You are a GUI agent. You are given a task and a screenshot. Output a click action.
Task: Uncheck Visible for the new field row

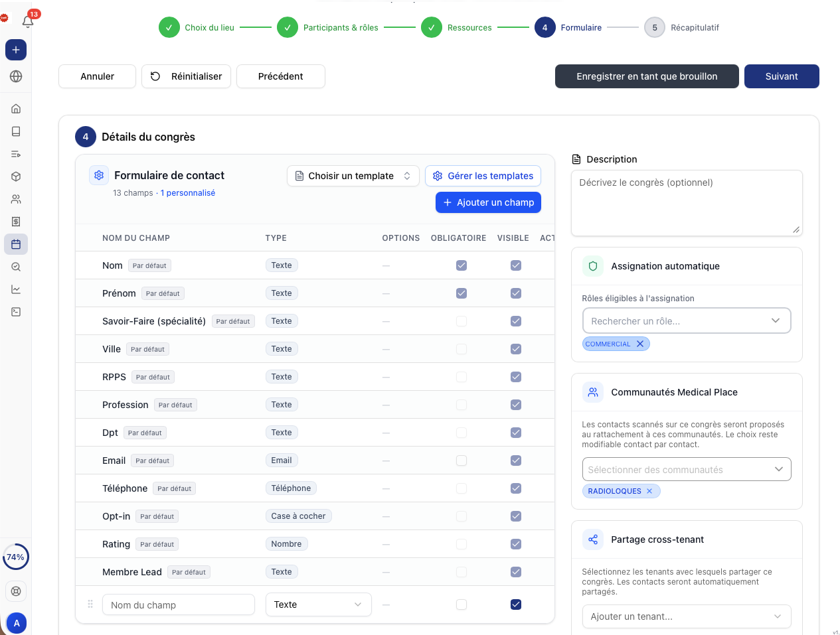pos(516,604)
